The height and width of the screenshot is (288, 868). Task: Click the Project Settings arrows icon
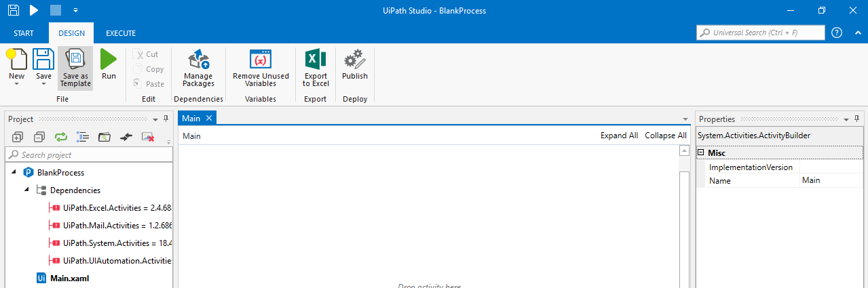click(126, 137)
